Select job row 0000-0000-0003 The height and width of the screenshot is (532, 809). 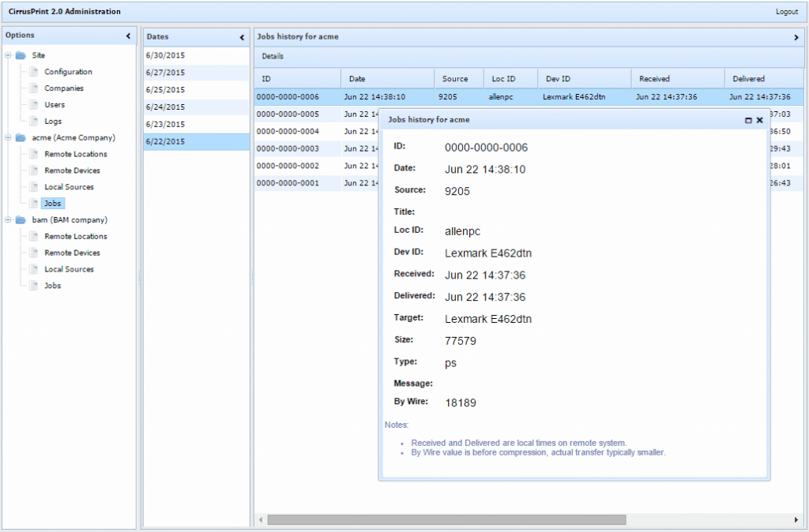tap(295, 148)
